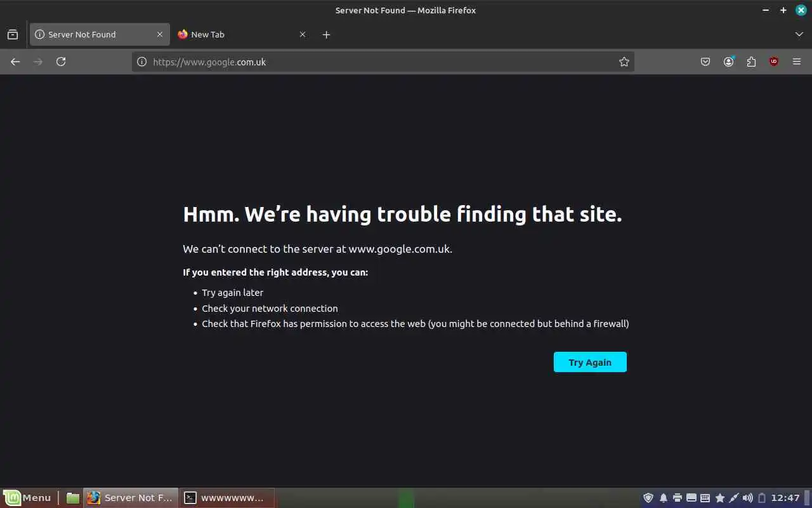
Task: Open the sound volume tray icon
Action: [748, 498]
